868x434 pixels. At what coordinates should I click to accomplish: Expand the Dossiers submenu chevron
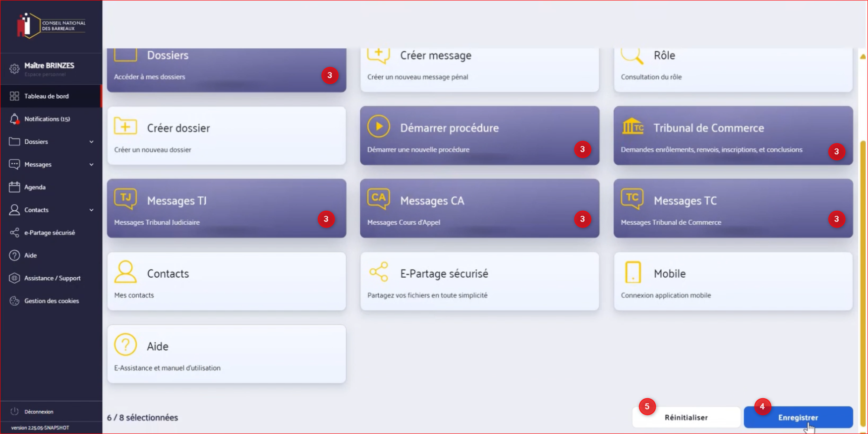pyautogui.click(x=91, y=142)
